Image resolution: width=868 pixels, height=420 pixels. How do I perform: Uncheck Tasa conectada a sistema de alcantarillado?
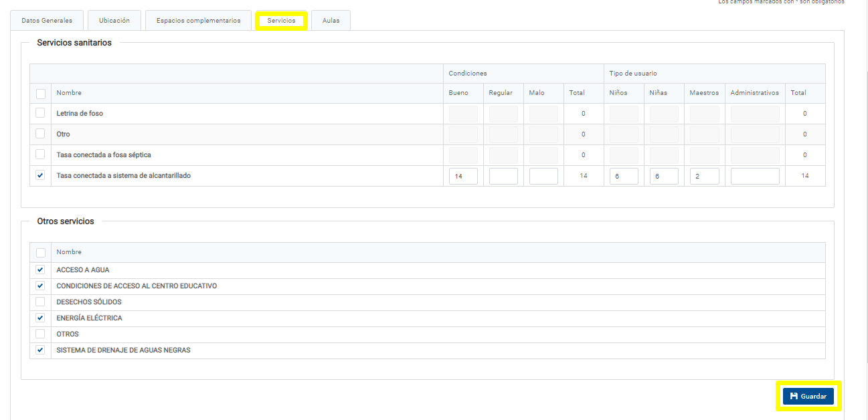(x=40, y=176)
